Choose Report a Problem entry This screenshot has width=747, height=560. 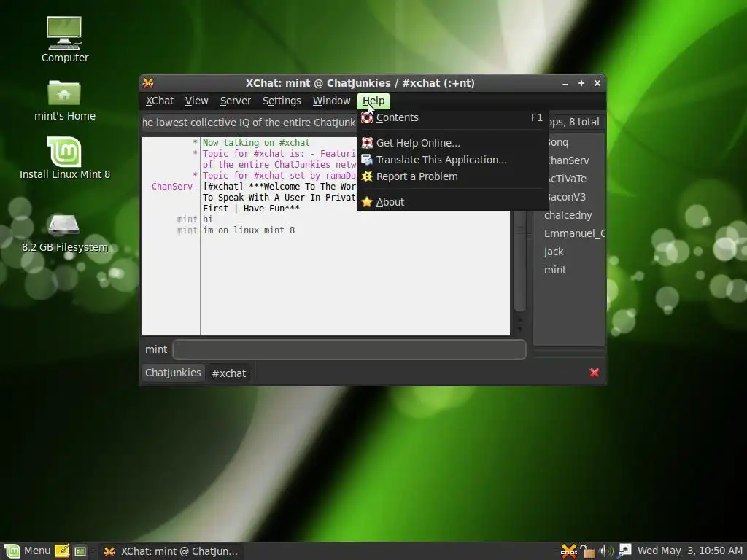(x=452, y=176)
